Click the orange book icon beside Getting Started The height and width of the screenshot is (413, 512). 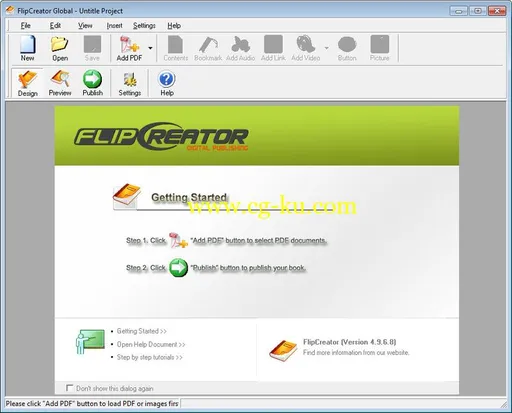tap(126, 195)
